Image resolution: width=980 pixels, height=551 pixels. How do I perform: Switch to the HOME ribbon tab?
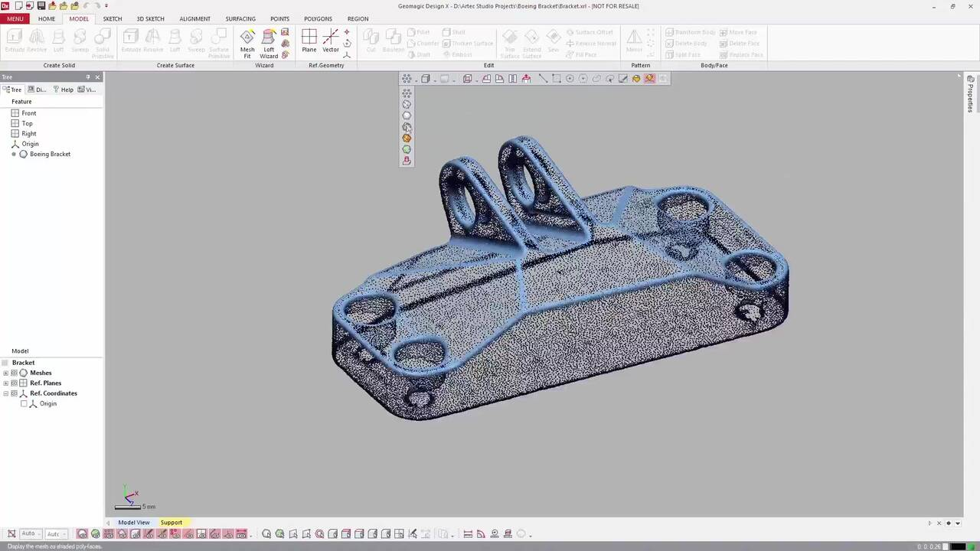[x=47, y=18]
